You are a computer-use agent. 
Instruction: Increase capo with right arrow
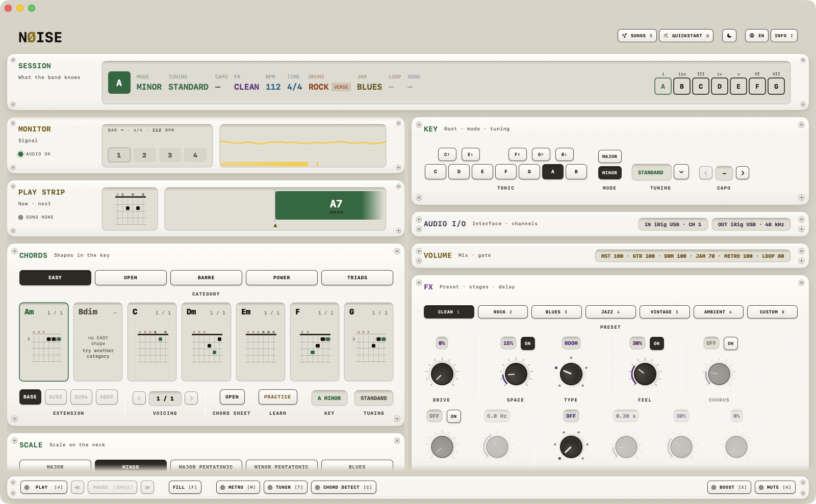(x=743, y=173)
